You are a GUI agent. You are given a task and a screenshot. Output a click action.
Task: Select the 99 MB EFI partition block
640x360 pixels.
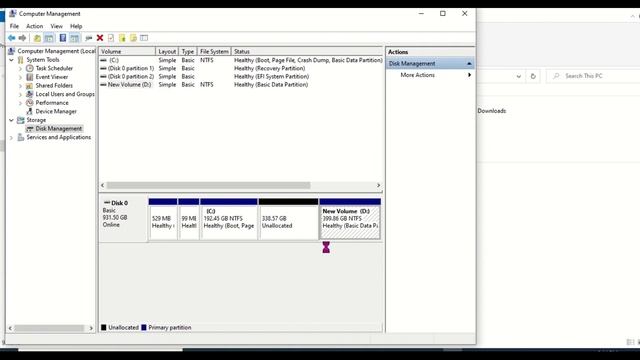pyautogui.click(x=189, y=219)
